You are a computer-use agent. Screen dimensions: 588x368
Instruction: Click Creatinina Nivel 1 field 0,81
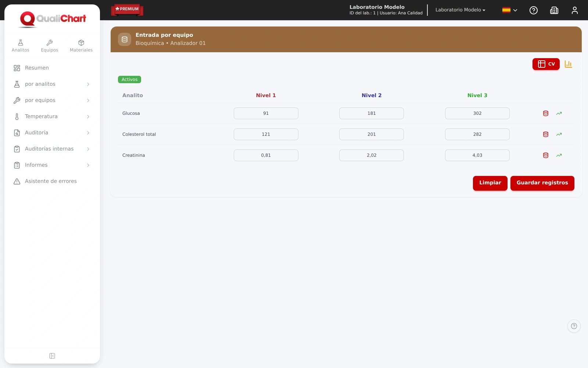point(266,155)
